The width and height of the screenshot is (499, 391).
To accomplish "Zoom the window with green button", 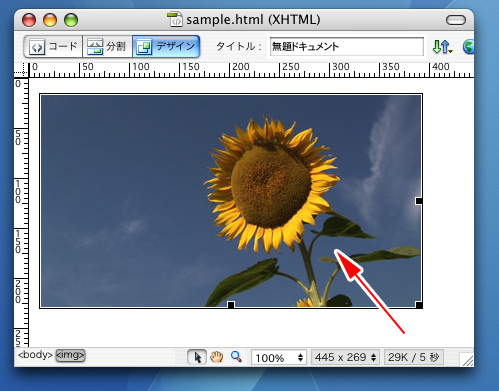I will (71, 20).
